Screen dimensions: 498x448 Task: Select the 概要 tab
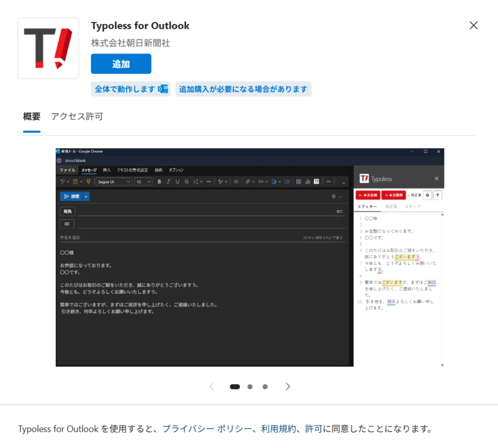click(x=32, y=116)
